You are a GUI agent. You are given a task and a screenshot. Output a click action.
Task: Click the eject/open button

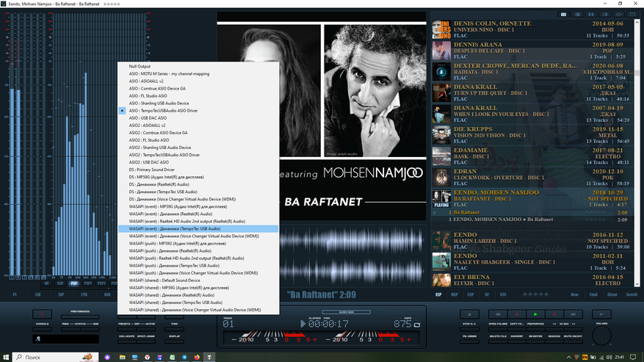coord(469,314)
